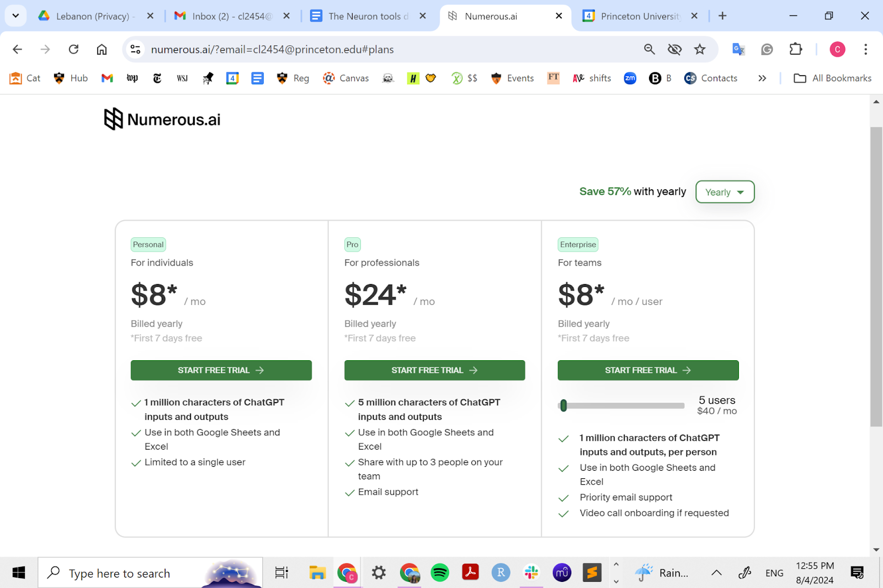Open the page zoom magnifier icon
The image size is (883, 588).
tap(650, 50)
